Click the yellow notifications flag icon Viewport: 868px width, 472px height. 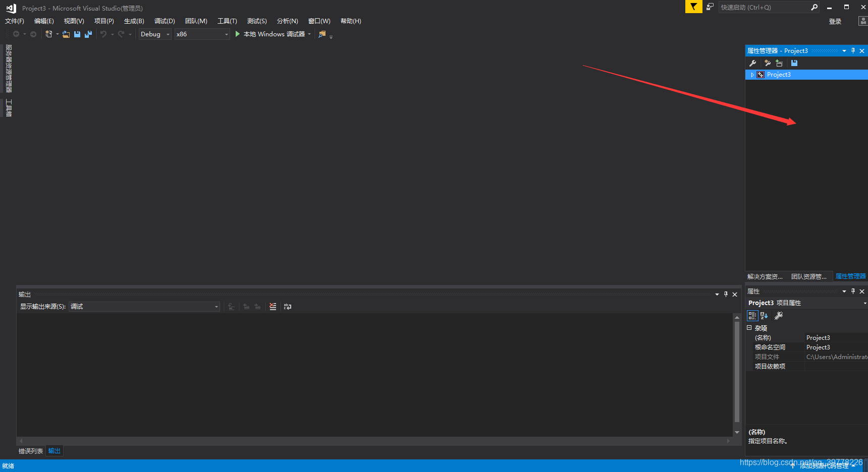point(693,7)
